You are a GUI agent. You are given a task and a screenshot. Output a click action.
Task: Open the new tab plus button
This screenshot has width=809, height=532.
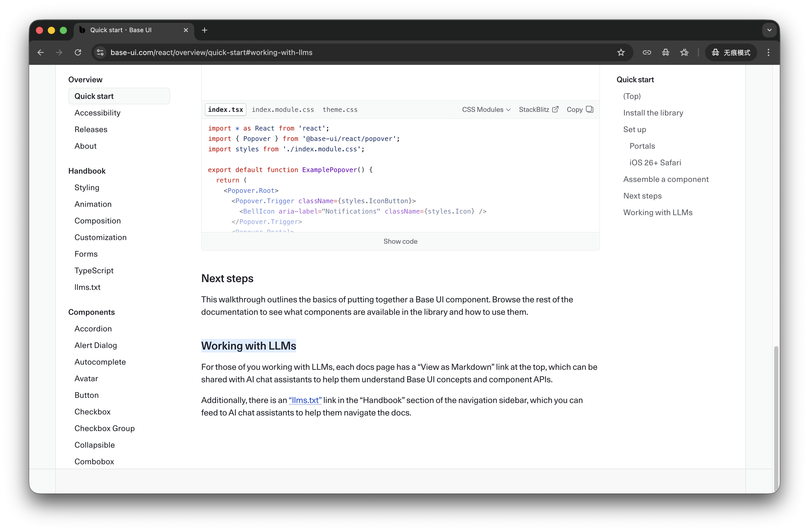[204, 30]
